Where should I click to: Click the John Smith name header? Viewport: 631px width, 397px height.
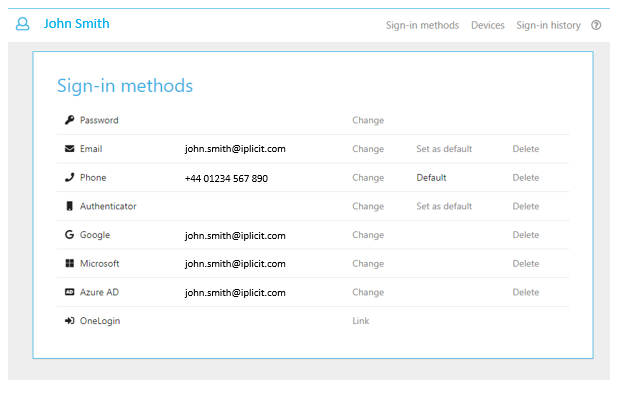[76, 23]
